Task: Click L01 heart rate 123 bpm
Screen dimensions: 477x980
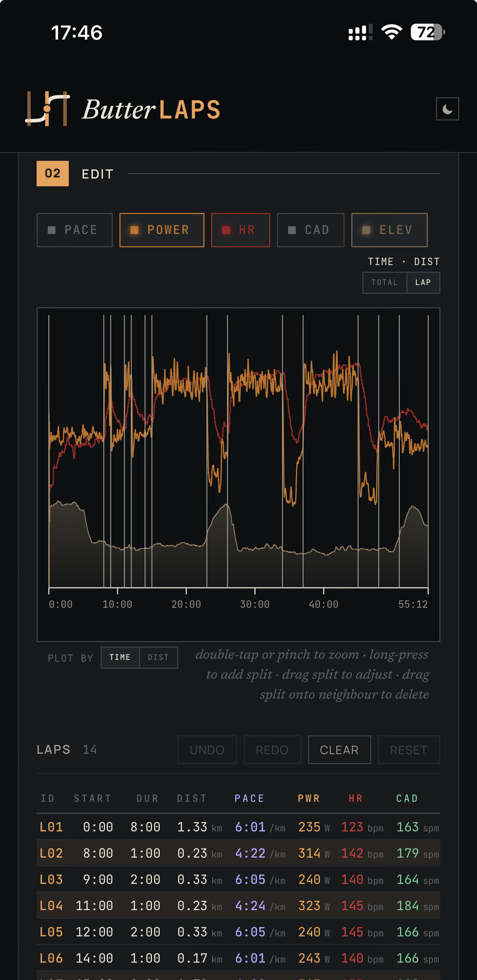Action: click(362, 827)
